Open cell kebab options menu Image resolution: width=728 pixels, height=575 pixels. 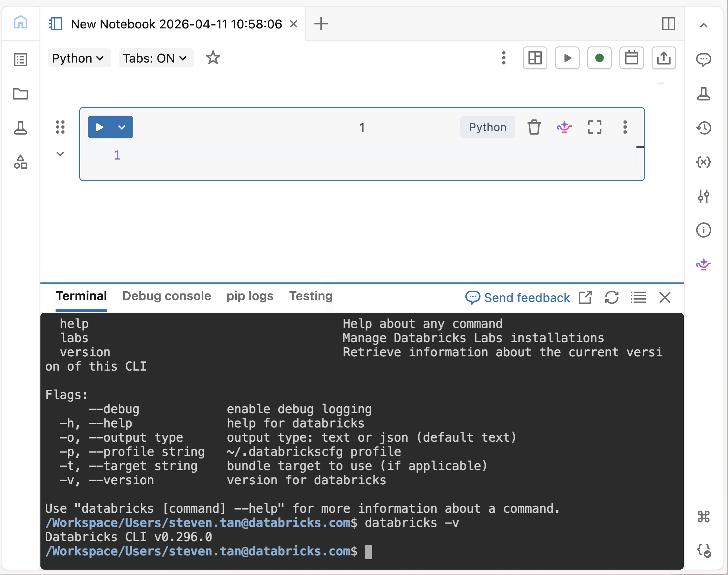pyautogui.click(x=625, y=127)
